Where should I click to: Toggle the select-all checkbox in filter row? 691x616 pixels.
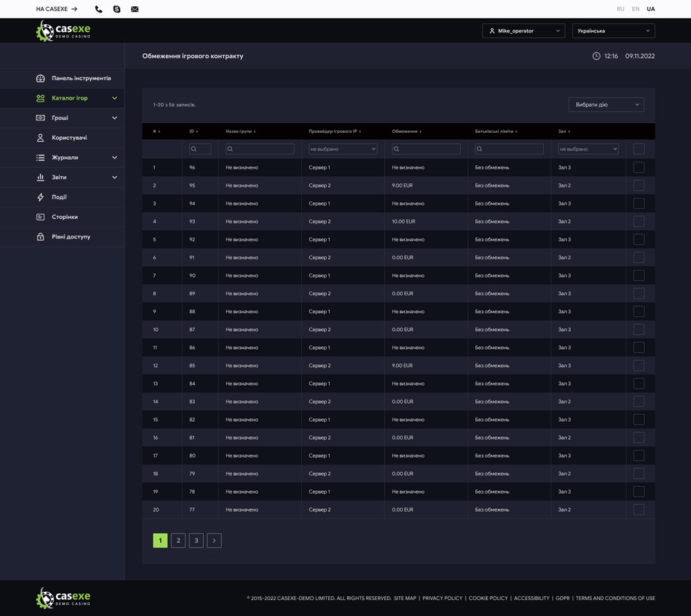click(x=639, y=149)
